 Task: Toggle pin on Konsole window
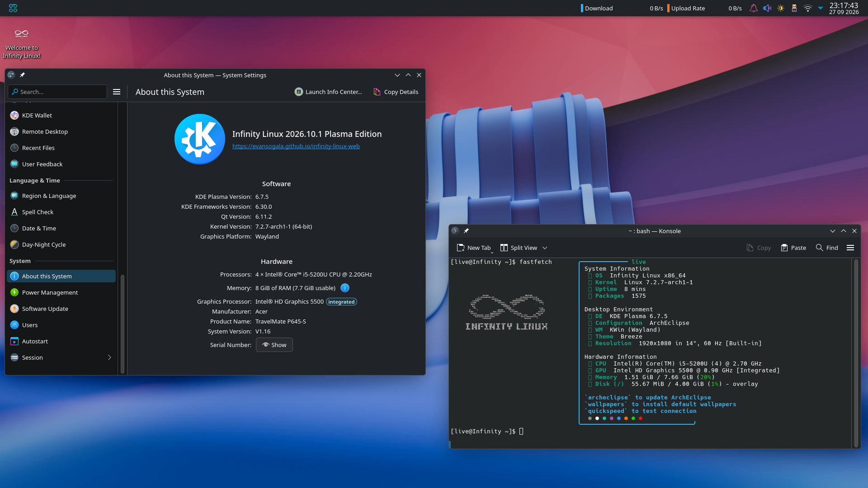(x=466, y=231)
